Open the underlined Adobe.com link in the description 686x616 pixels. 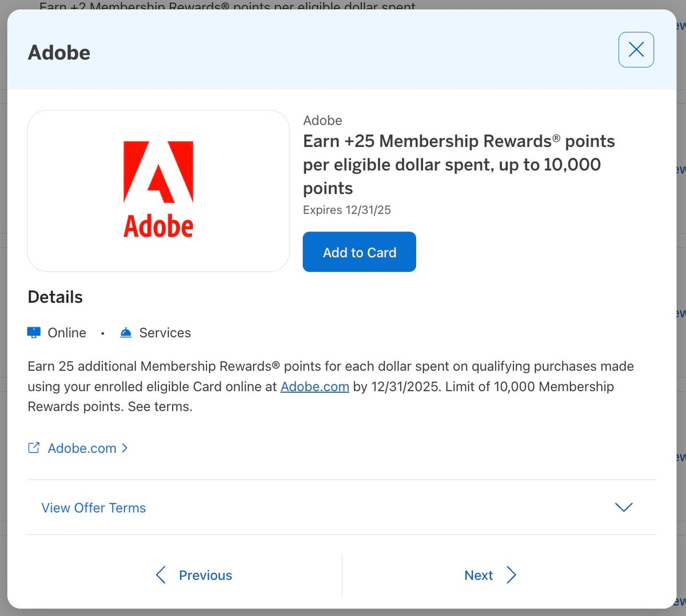click(314, 387)
